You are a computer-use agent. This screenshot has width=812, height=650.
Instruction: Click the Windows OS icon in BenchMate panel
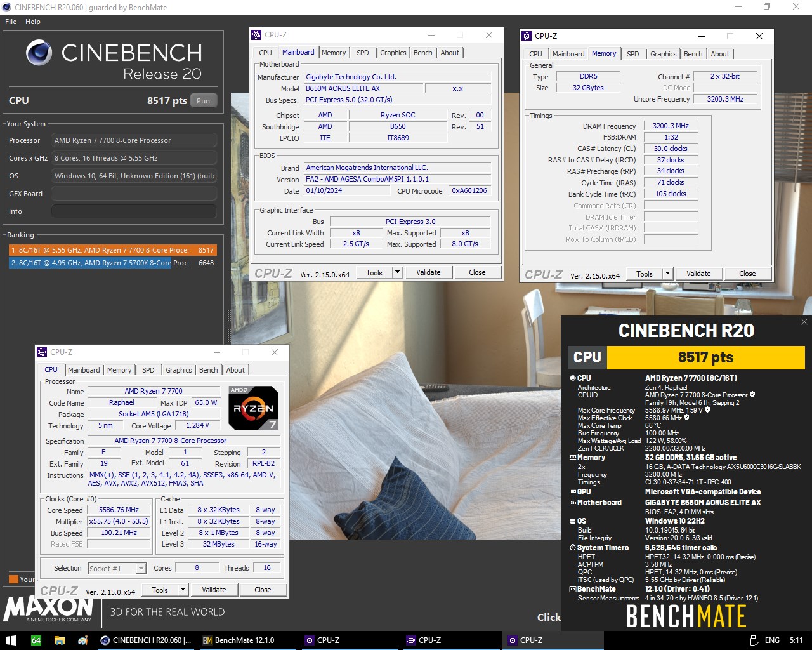pos(573,521)
